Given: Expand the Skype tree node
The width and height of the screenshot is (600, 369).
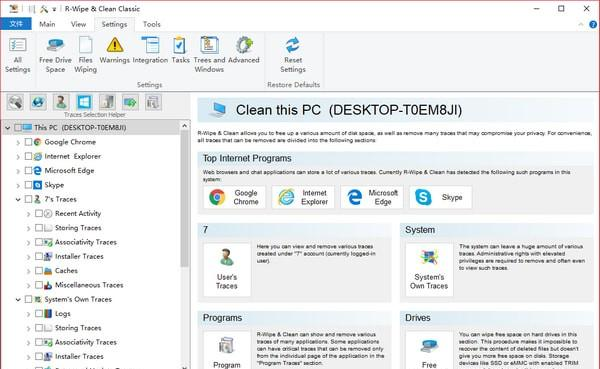Looking at the screenshot, I should 18,185.
